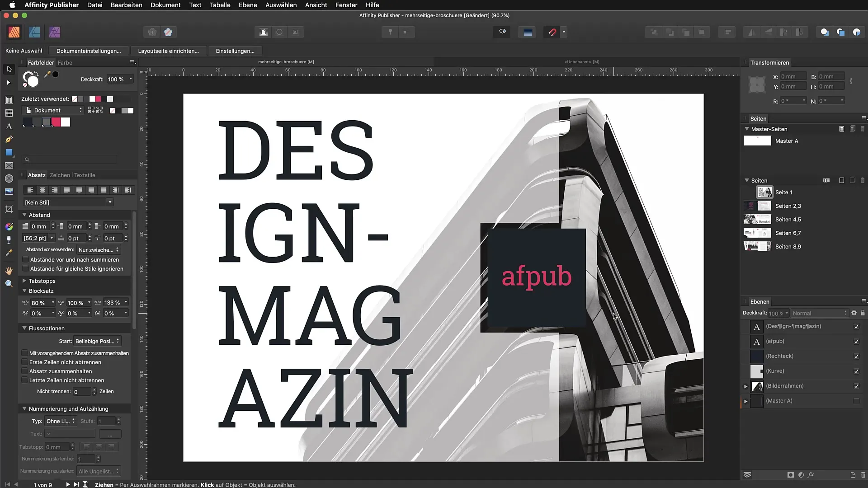This screenshot has width=868, height=488.
Task: Go to next page arrow
Action: [68, 484]
